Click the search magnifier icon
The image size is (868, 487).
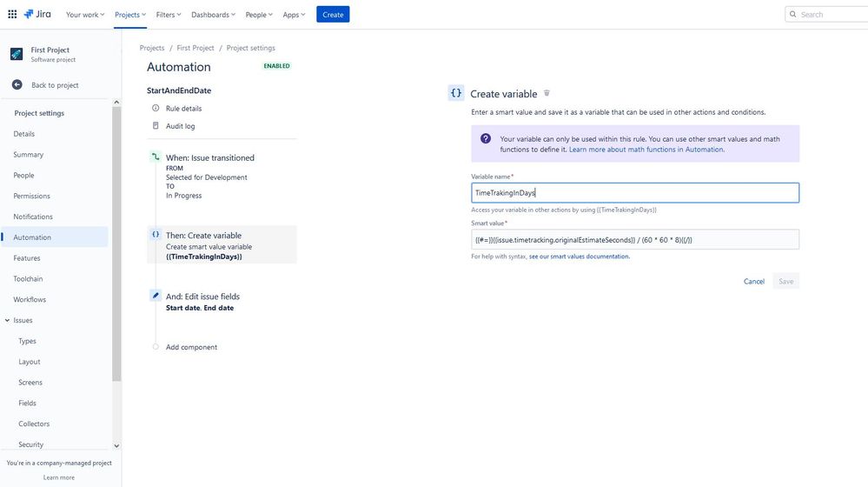[x=792, y=15]
